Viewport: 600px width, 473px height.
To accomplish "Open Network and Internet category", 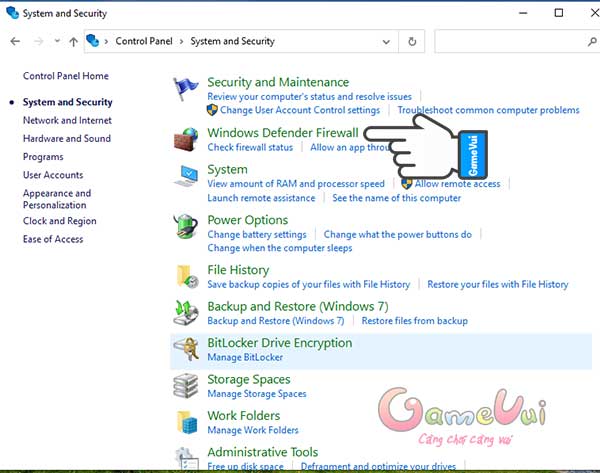I will (67, 120).
